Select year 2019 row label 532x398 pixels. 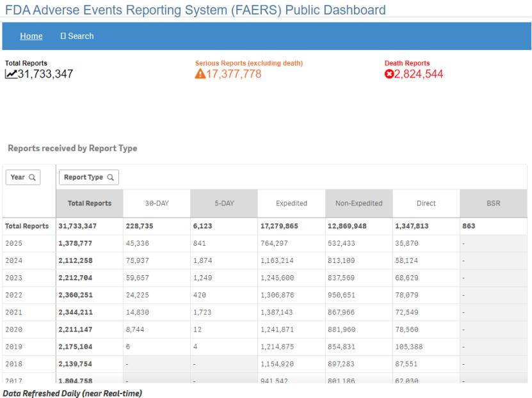(x=14, y=347)
